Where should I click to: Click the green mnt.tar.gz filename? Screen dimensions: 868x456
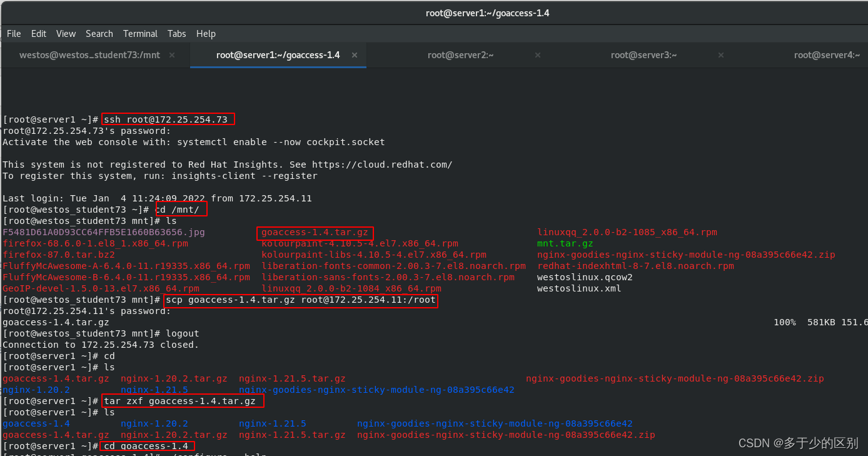[x=565, y=243]
